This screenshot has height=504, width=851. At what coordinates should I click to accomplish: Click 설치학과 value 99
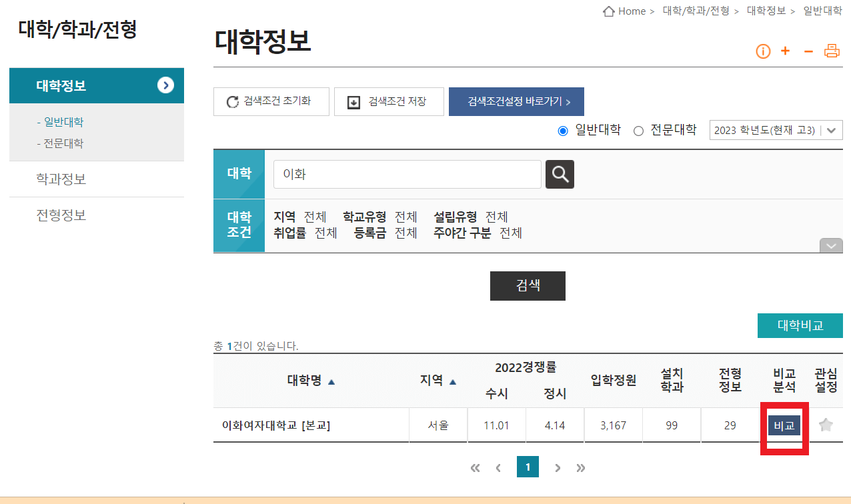[x=672, y=425]
